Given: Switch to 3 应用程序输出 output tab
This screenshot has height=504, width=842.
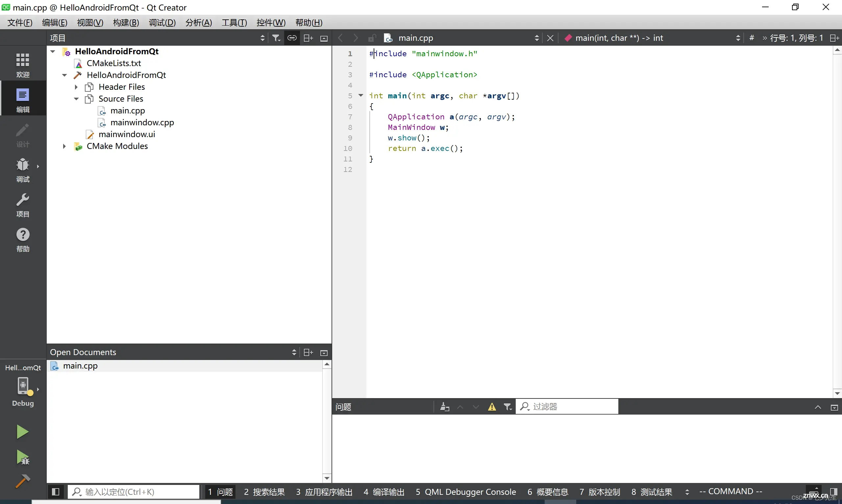Looking at the screenshot, I should 324,492.
